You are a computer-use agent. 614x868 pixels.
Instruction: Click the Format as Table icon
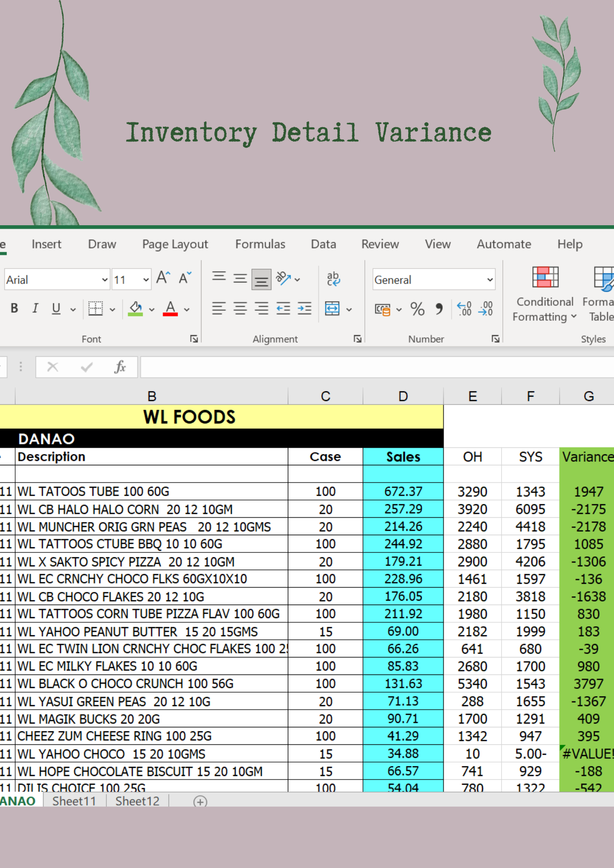[603, 294]
